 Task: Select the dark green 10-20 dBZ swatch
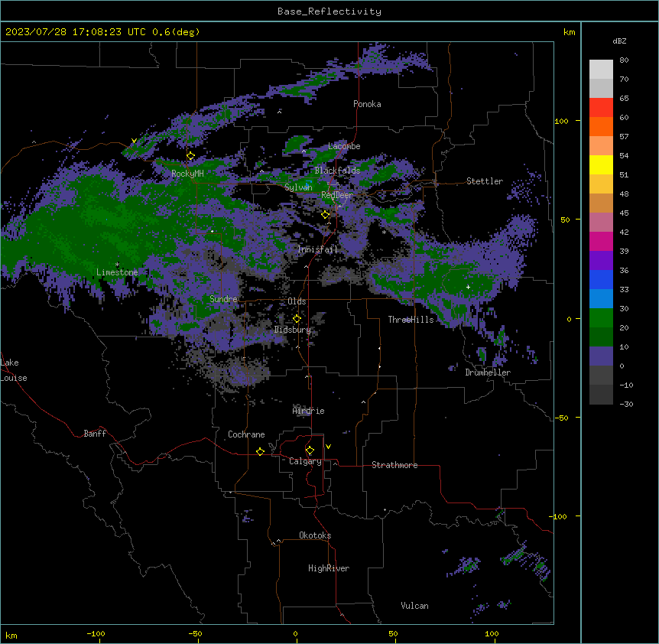pos(601,337)
